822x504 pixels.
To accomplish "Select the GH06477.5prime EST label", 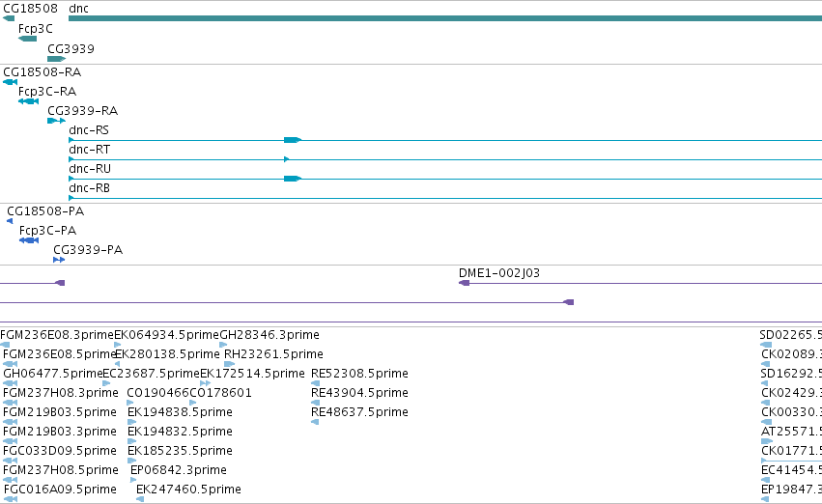I will click(53, 374).
